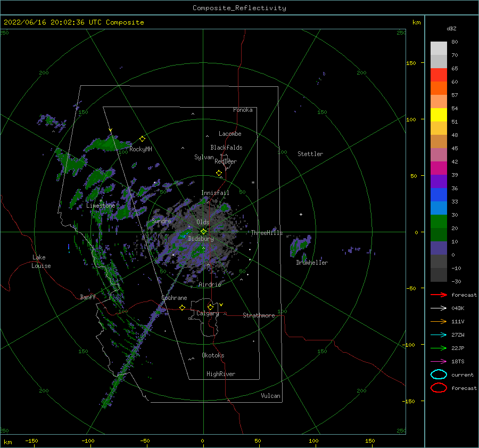The height and width of the screenshot is (448, 479).
Task: Click the 'km' unit label at bottom-left
Action: click(7, 442)
